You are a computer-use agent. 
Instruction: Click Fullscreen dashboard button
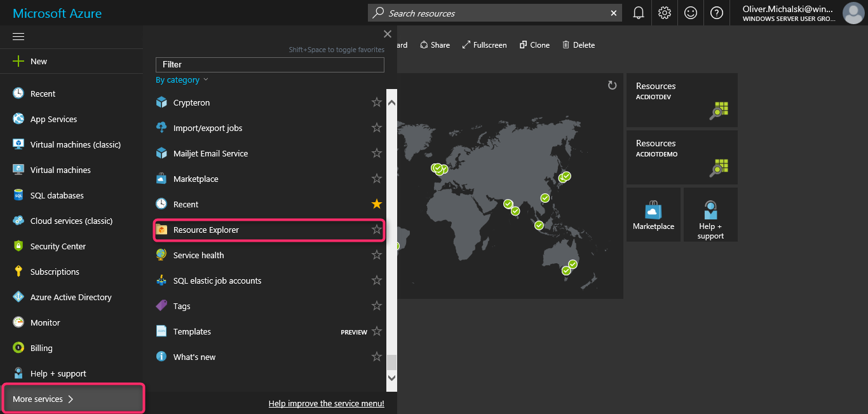[x=484, y=45]
